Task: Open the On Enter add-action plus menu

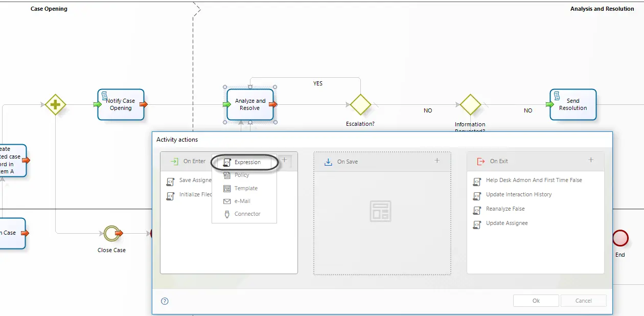Action: pos(285,161)
